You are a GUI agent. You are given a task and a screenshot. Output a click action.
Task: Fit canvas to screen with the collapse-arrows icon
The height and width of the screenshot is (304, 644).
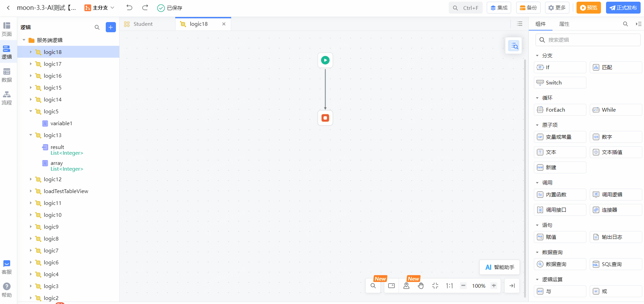coord(435,286)
